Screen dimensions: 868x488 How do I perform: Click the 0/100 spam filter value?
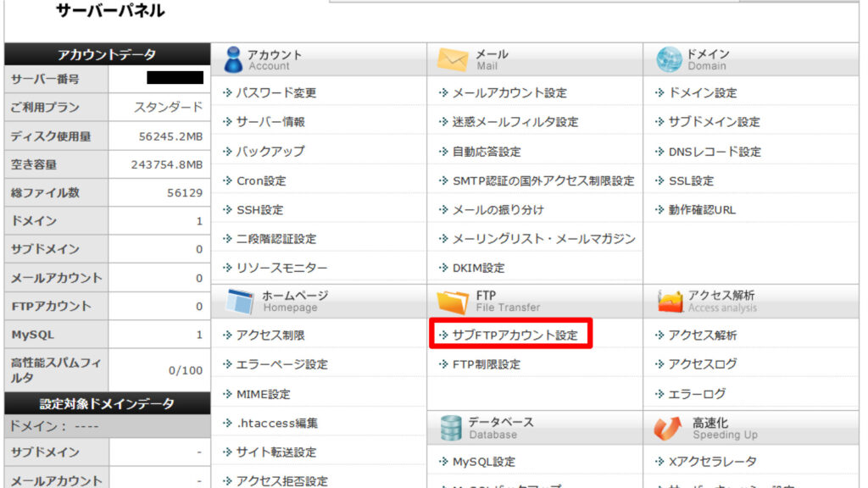click(x=186, y=370)
